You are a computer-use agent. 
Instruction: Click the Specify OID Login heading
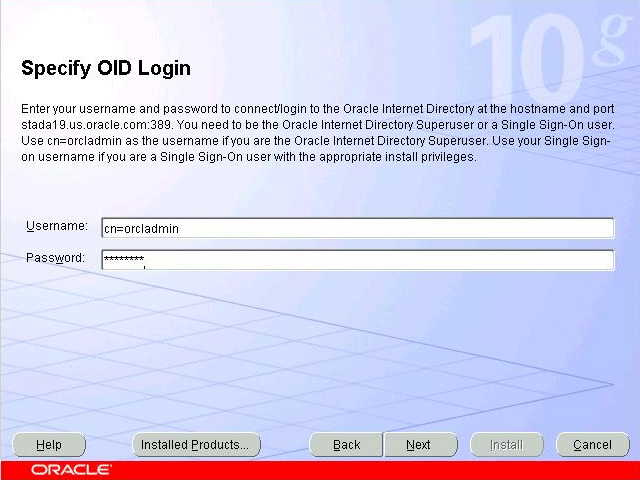tap(106, 69)
